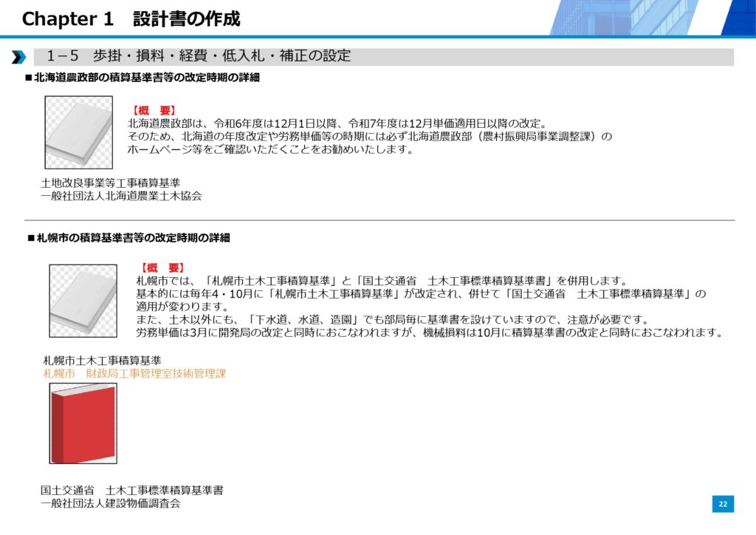Click the building photo in the header
Viewport: 756px width, 535px height.
tap(650, 18)
